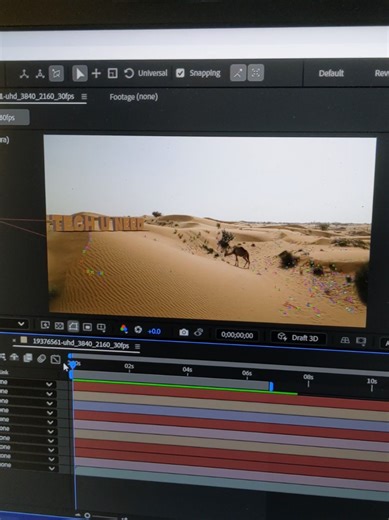
Task: Click the 10s mark on time ruler
Action: point(372,381)
